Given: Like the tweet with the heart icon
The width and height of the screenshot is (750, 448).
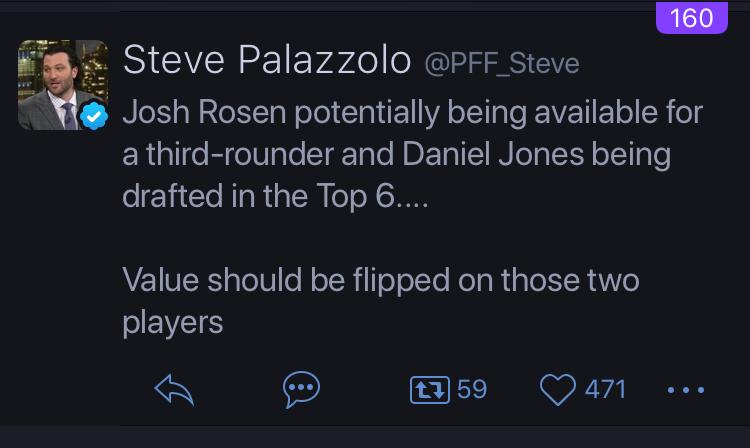Looking at the screenshot, I should [557, 389].
